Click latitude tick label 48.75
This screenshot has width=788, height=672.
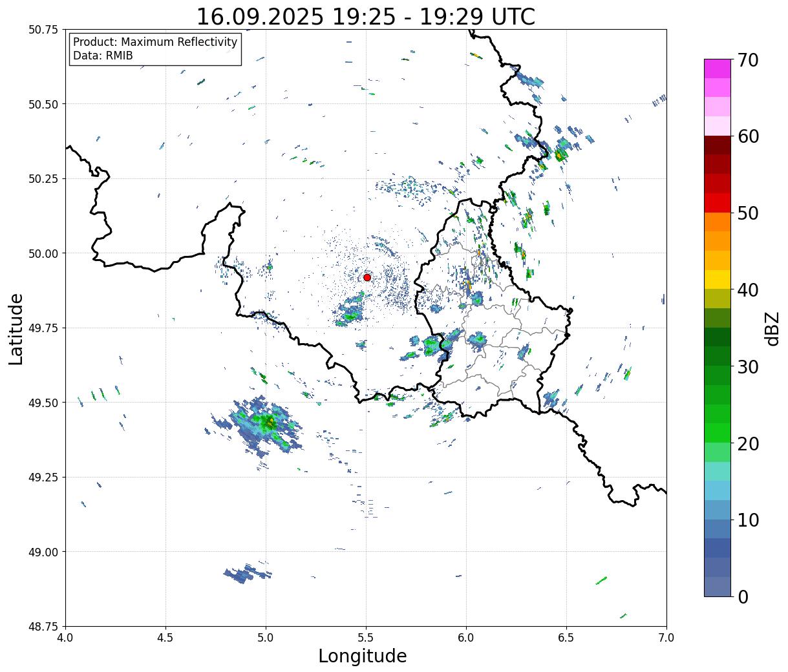43,627
